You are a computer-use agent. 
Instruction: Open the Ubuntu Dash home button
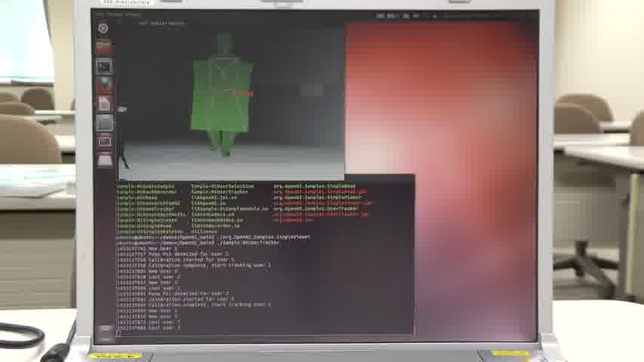coord(103,29)
